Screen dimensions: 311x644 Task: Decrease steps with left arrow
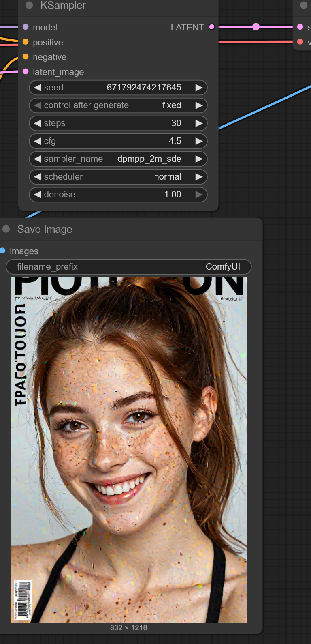point(38,123)
